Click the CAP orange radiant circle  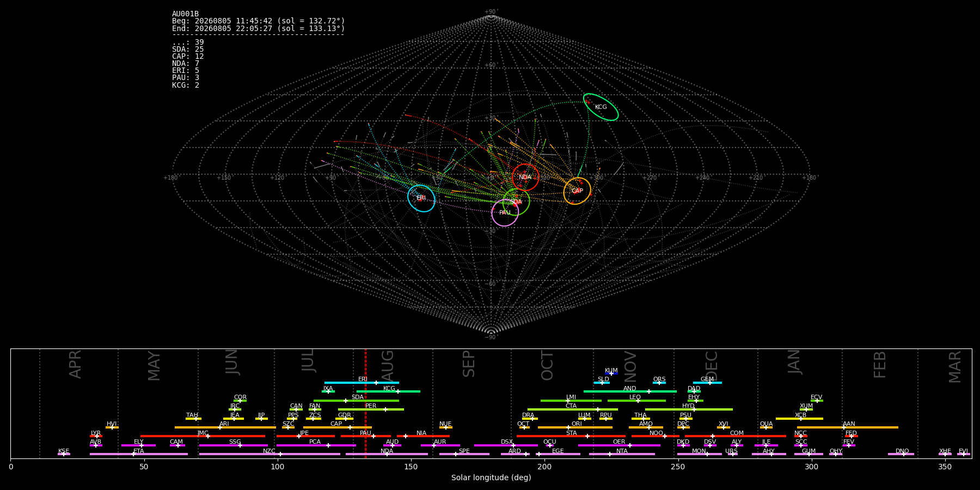click(x=577, y=191)
